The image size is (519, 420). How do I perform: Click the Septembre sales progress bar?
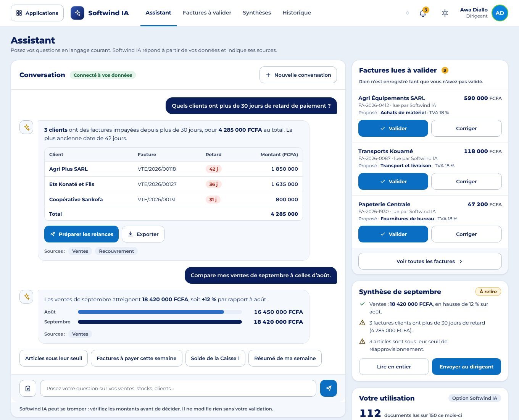[x=160, y=322]
